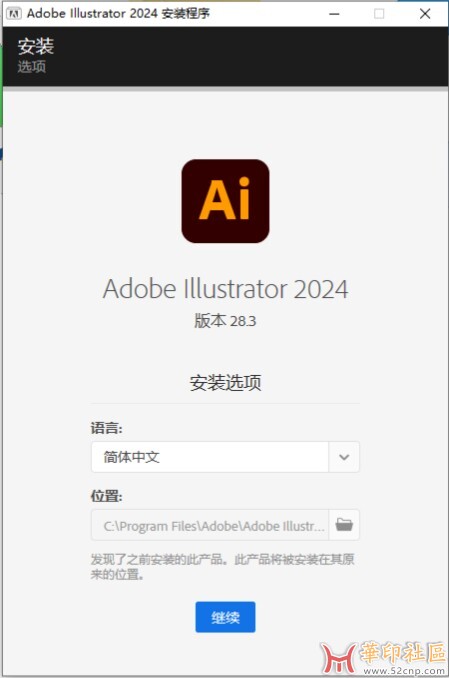The width and height of the screenshot is (449, 678).
Task: Click the 安装 header text
Action: (36, 46)
